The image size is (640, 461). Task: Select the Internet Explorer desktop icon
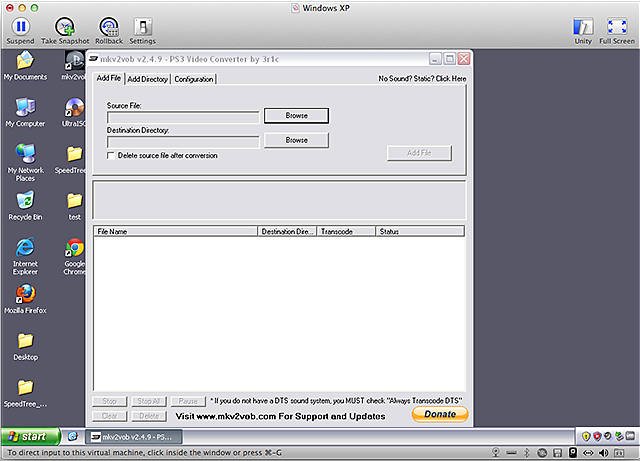coord(25,256)
